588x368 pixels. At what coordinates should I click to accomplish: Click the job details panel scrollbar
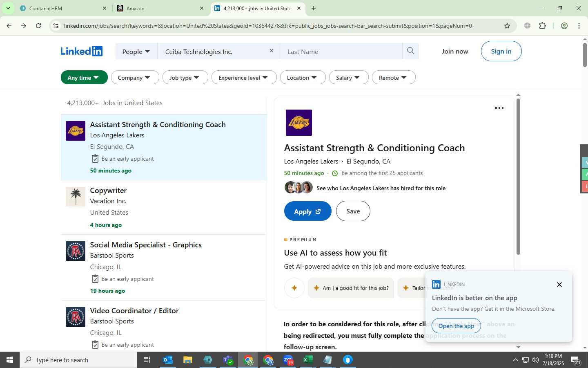tap(518, 176)
